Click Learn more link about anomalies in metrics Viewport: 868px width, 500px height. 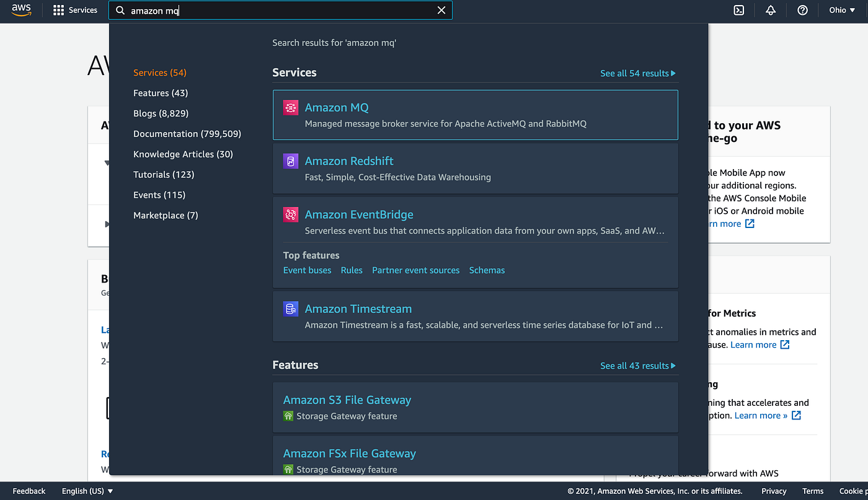[x=759, y=344]
